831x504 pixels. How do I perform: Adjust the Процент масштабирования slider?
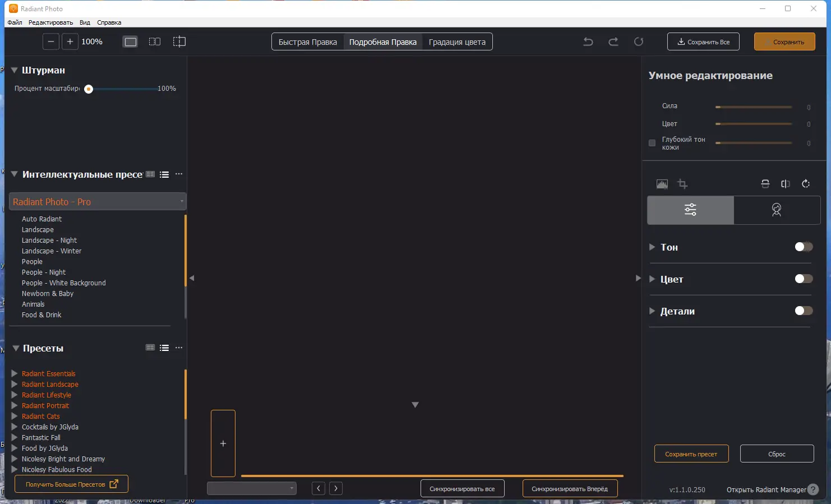pos(122,89)
